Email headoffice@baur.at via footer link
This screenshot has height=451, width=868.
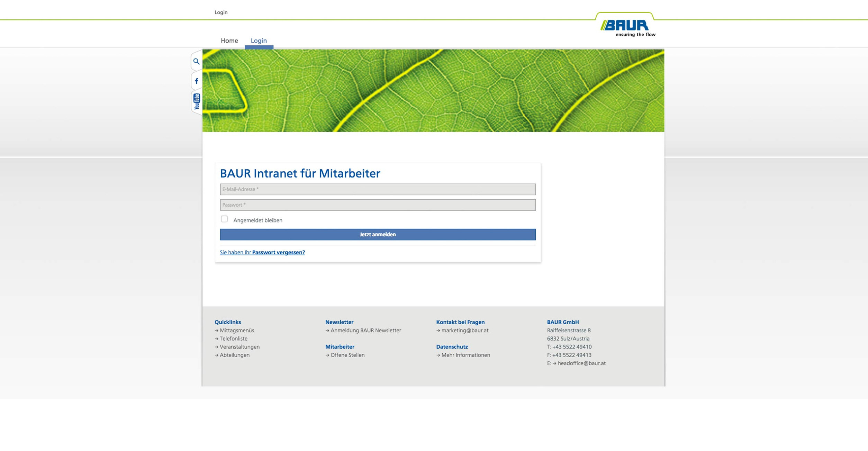click(x=581, y=363)
